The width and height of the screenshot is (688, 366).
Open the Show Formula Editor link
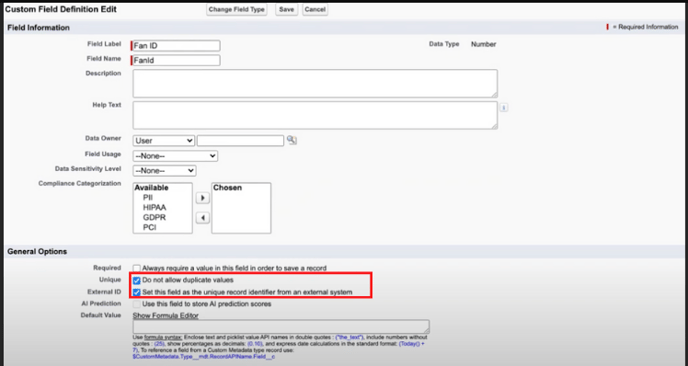tap(165, 316)
